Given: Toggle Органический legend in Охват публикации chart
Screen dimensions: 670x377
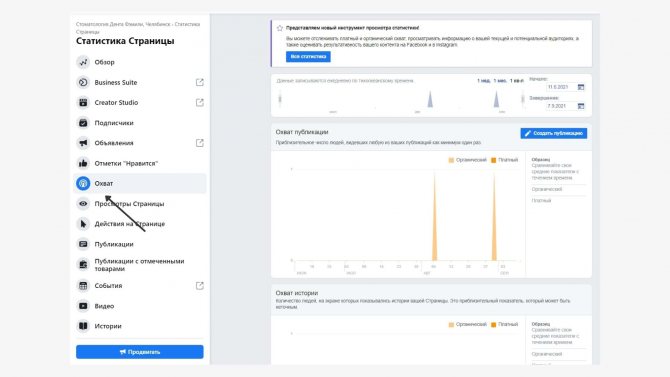Looking at the screenshot, I should pos(467,160).
